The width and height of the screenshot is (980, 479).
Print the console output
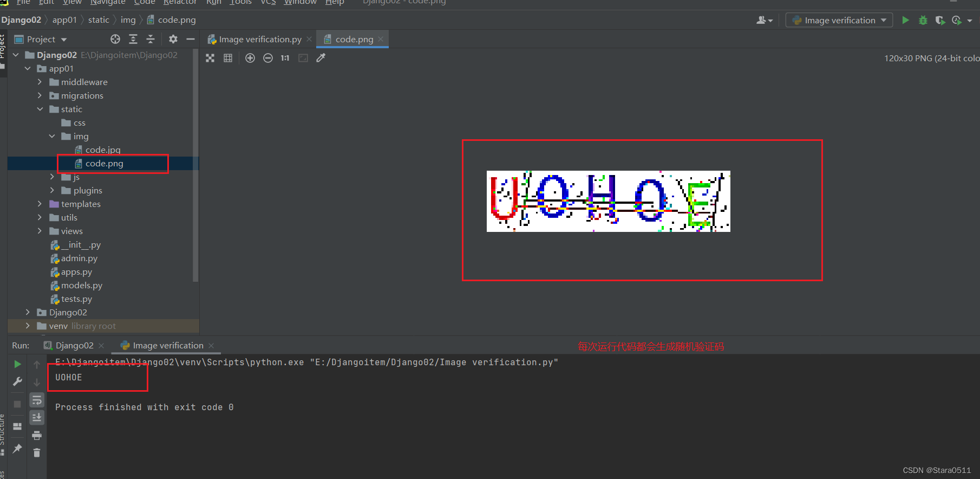coord(37,435)
